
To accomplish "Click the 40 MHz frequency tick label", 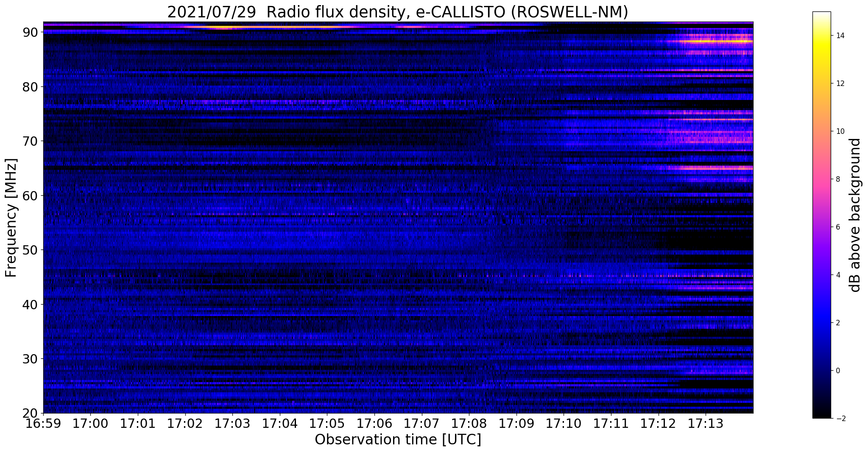I will (30, 305).
